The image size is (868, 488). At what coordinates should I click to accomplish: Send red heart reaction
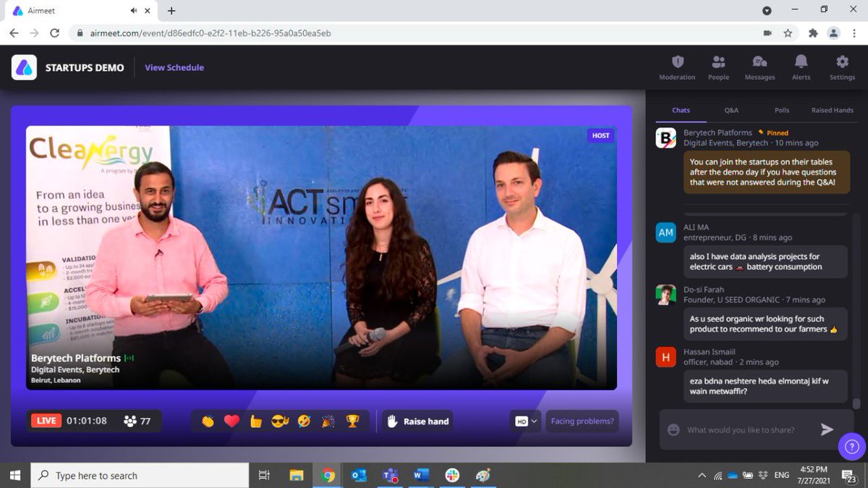coord(231,421)
